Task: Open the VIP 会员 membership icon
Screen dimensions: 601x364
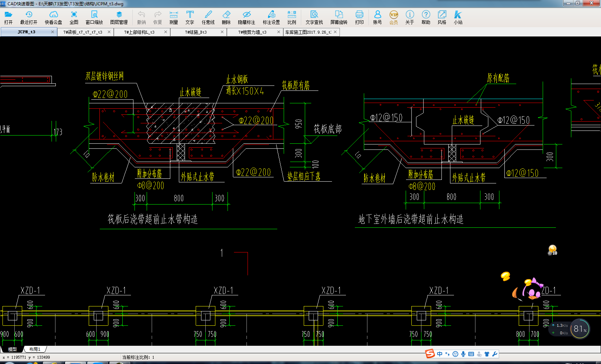Action: pyautogui.click(x=394, y=17)
